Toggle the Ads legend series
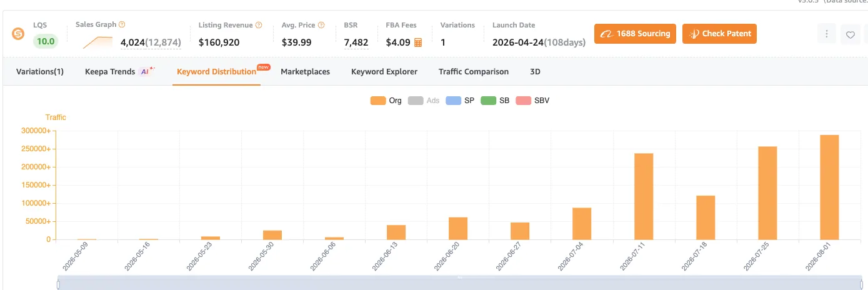Screen dimensions: 868x290 pos(424,100)
